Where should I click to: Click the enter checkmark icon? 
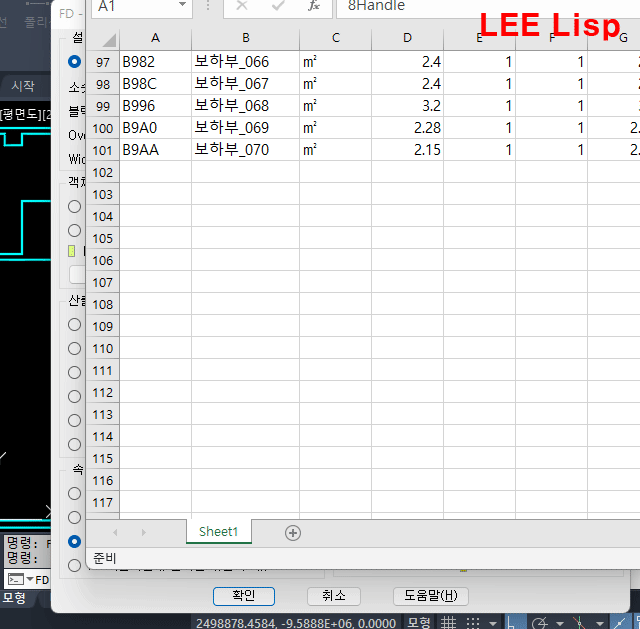[x=278, y=5]
